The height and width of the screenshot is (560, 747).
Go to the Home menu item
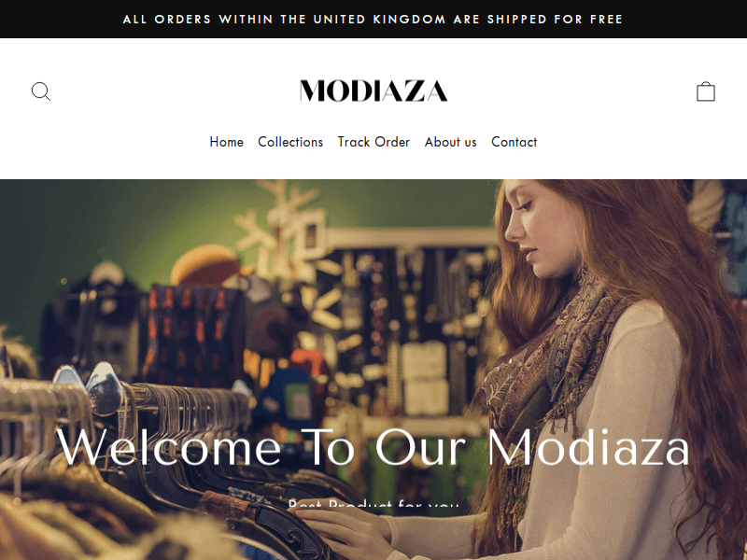point(226,142)
